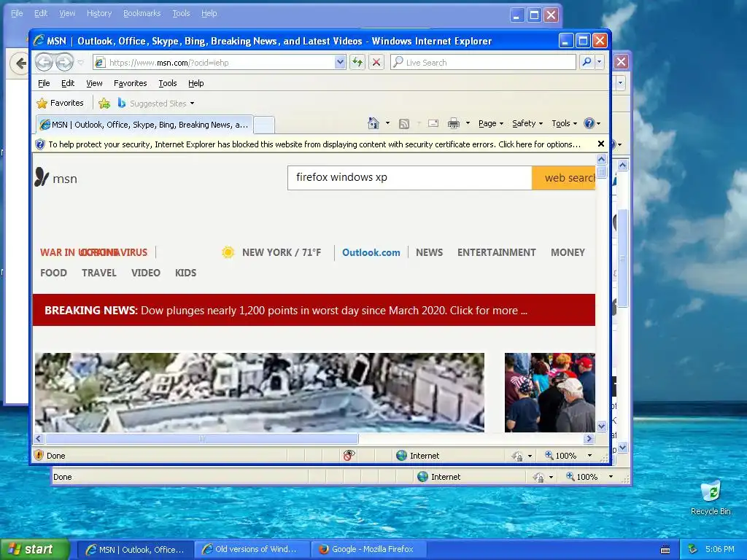Open the IE File menu

(44, 83)
